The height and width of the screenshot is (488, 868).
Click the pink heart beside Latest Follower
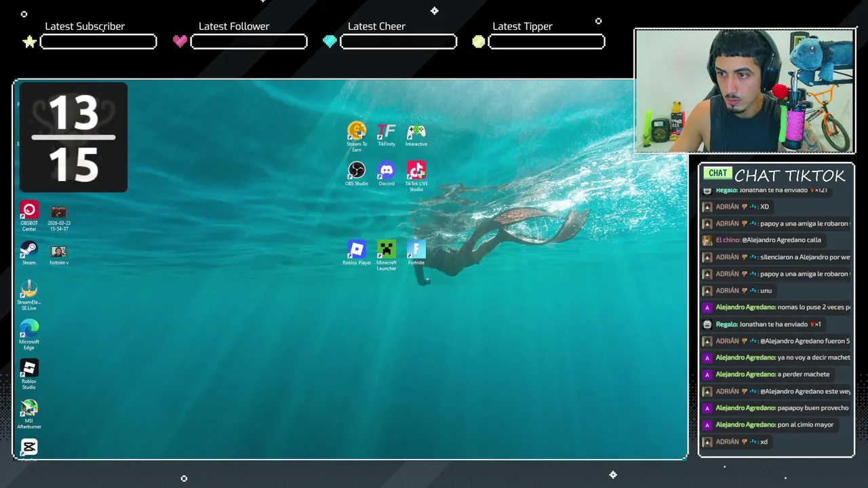pyautogui.click(x=180, y=41)
